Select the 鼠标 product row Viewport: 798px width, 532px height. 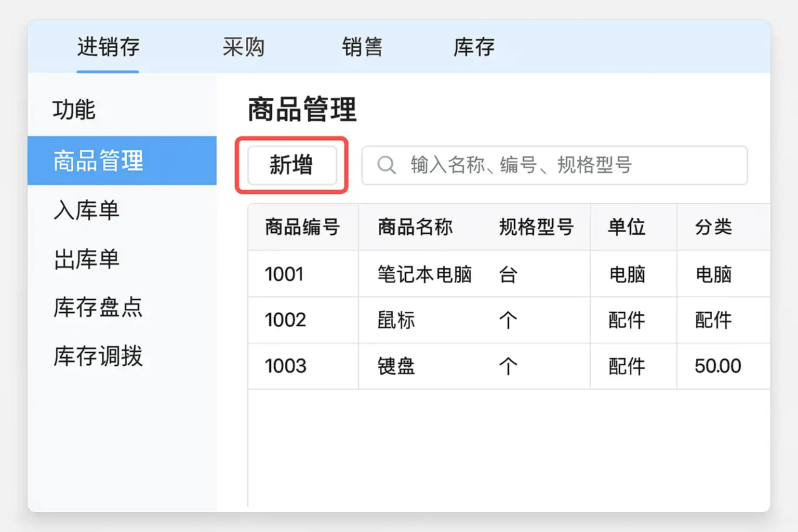coord(396,320)
